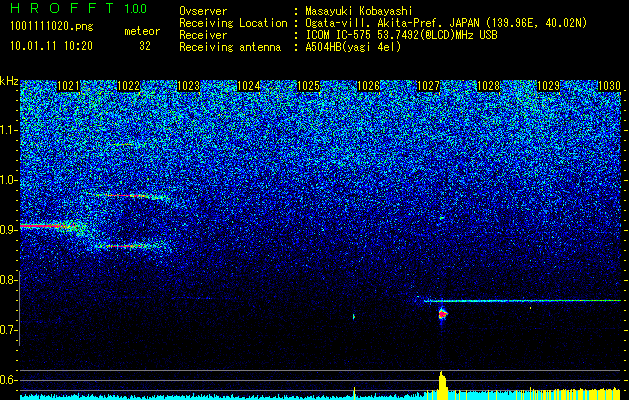Screen dimensions: 629x400
Task: Click the Ovserver field label
Action: (203, 11)
